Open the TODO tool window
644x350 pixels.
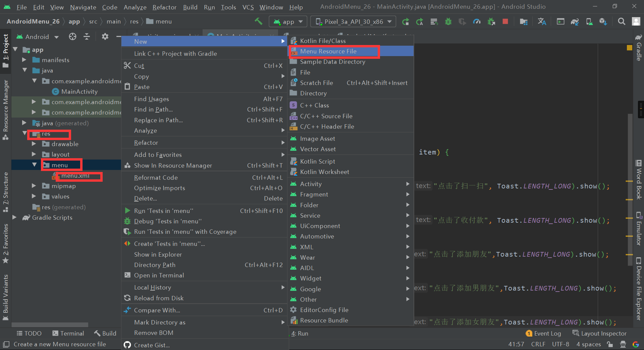click(x=29, y=334)
